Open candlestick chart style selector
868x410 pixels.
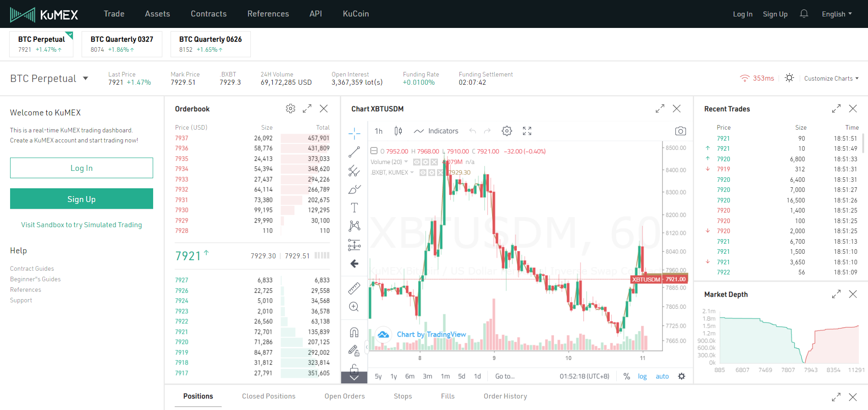pos(398,131)
